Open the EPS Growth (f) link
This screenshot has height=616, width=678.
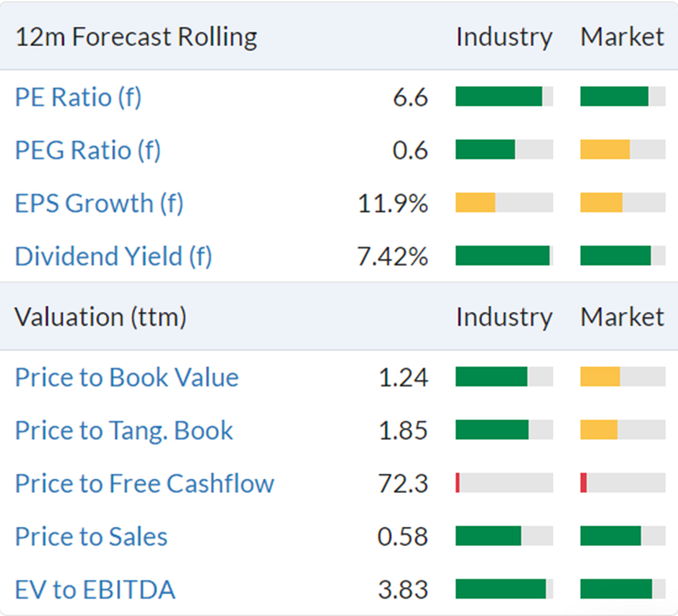coord(100,204)
